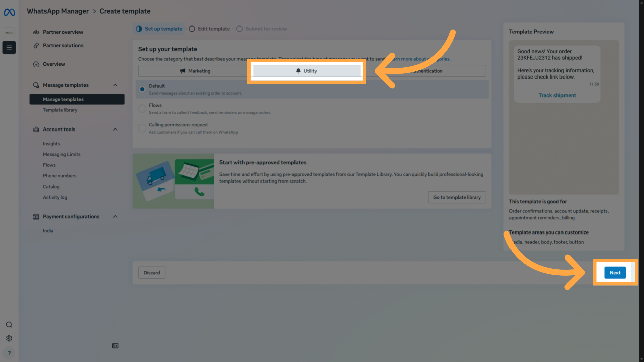Click the 'Template areas you can customize' text
The image size is (644, 362).
tap(549, 232)
